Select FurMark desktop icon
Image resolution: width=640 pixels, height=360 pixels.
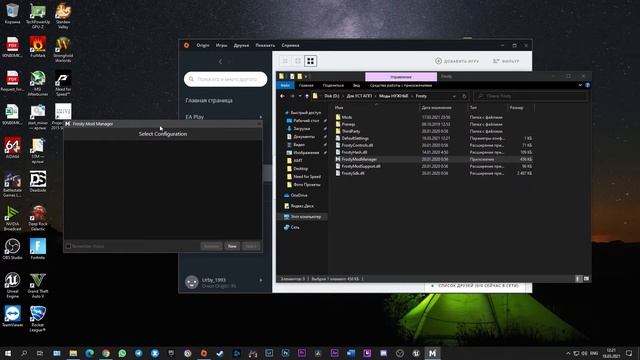coord(38,47)
